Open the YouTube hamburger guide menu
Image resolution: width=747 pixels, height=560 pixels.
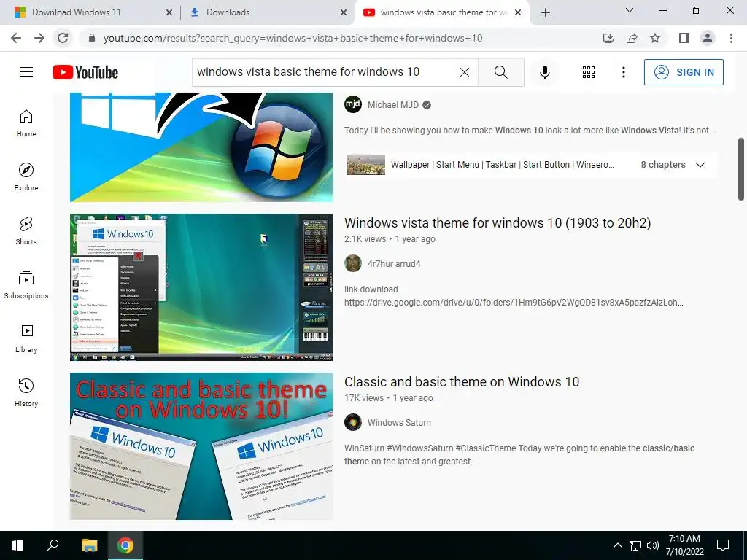pyautogui.click(x=26, y=72)
